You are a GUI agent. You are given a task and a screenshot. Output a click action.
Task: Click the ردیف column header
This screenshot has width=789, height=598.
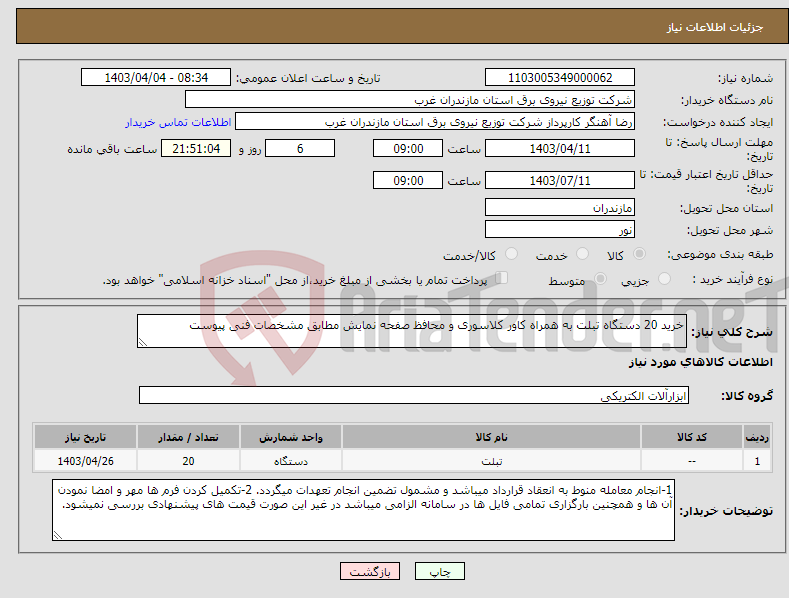pyautogui.click(x=757, y=437)
